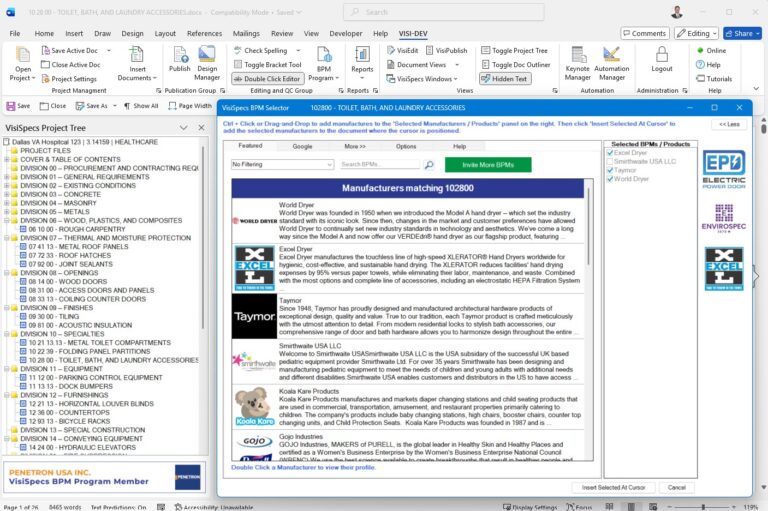
Task: Click the Publish icon
Action: pyautogui.click(x=179, y=62)
